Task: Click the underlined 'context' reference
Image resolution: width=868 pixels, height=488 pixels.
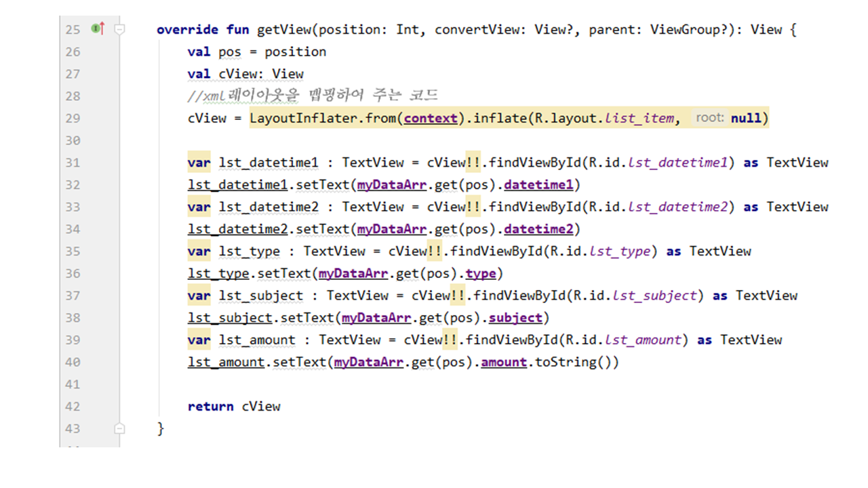Action: (x=431, y=118)
